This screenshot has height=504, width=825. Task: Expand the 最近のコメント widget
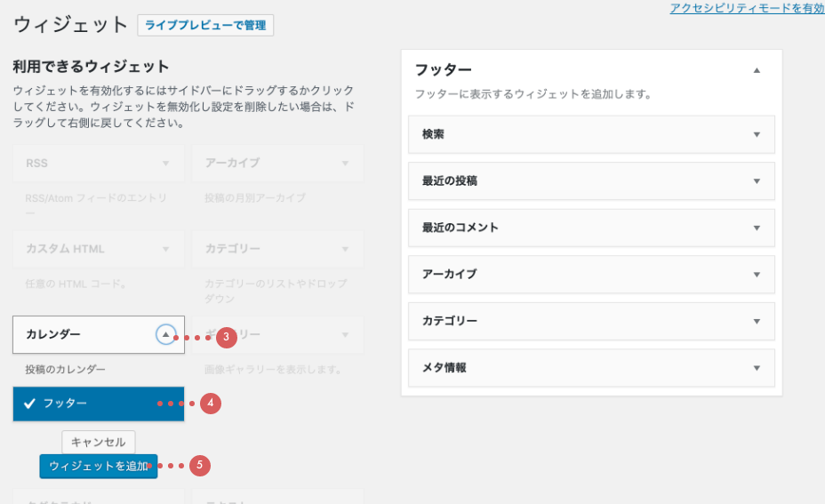click(x=757, y=228)
